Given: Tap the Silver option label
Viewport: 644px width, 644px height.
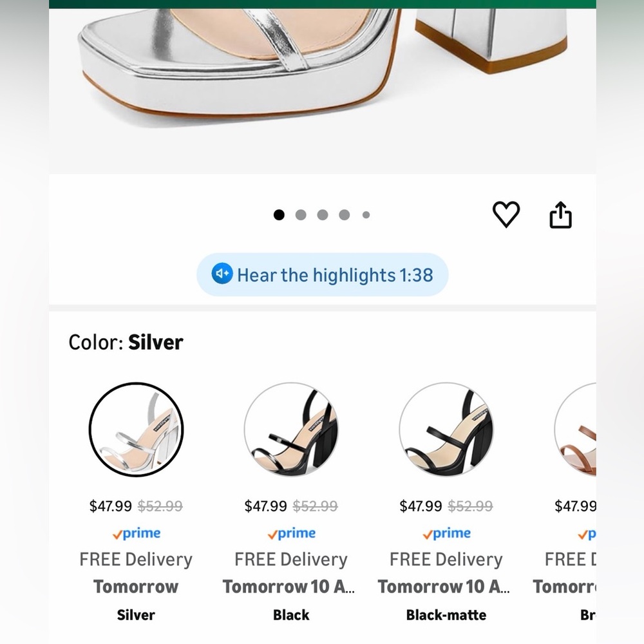Looking at the screenshot, I should tap(136, 615).
